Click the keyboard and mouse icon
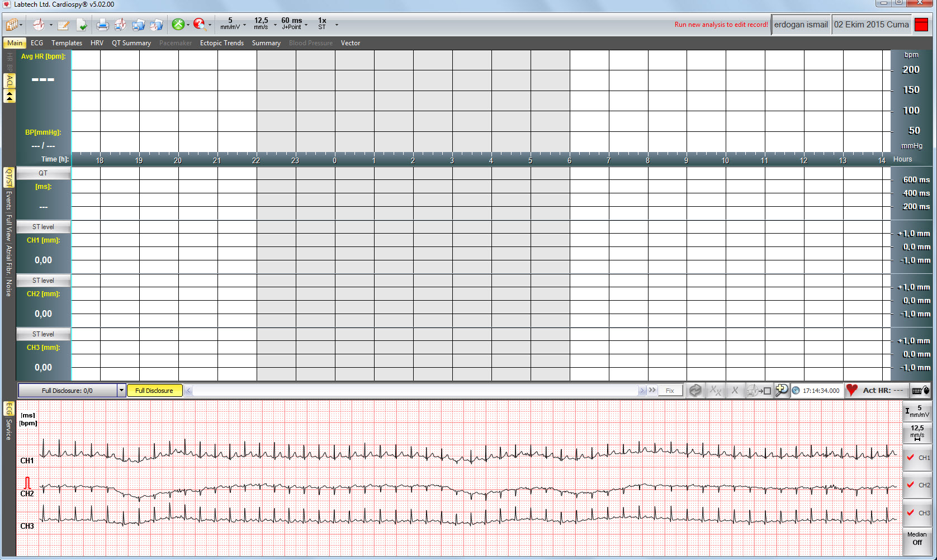Screen dimensions: 937x560 (920, 391)
